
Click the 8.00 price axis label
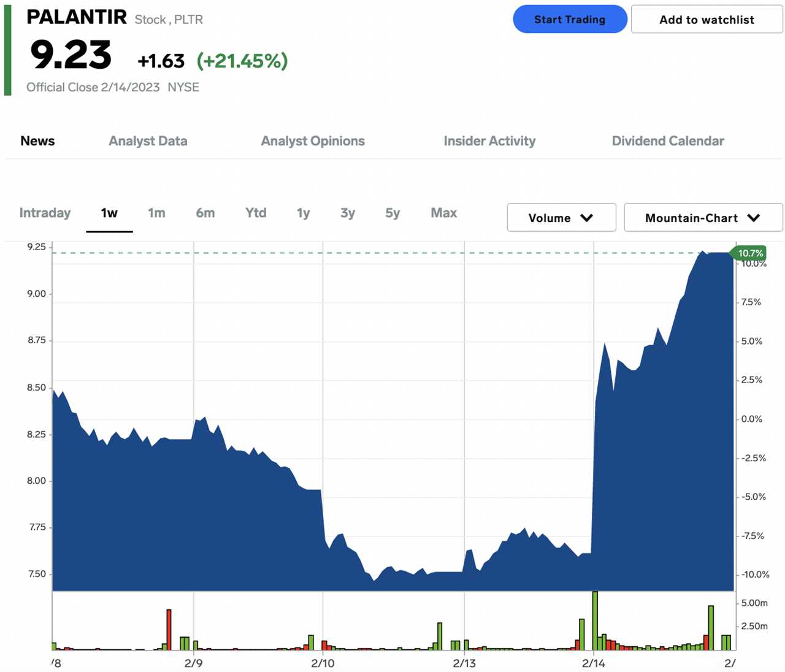36,481
